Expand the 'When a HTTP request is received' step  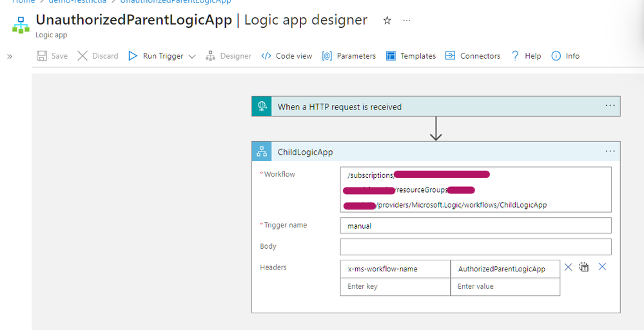click(x=436, y=106)
